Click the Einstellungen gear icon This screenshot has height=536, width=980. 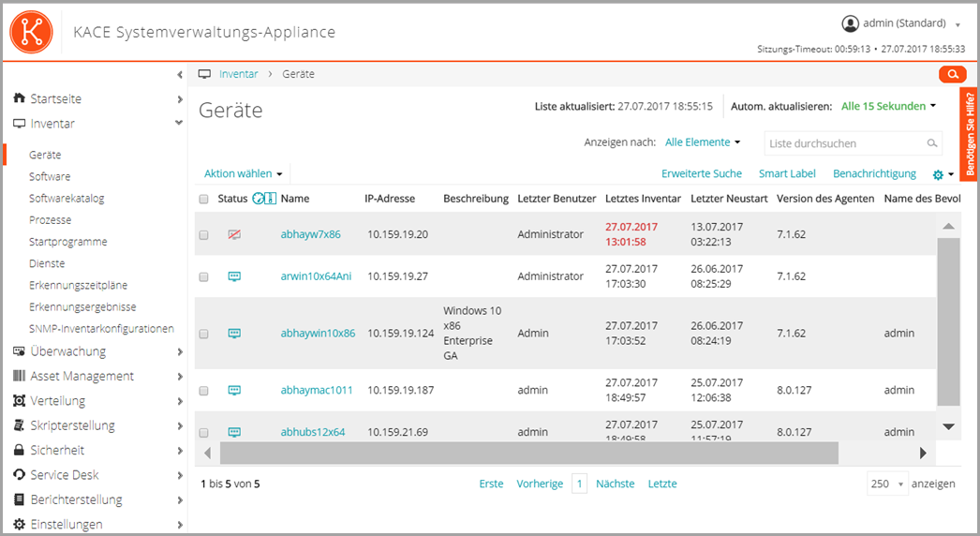[x=20, y=524]
